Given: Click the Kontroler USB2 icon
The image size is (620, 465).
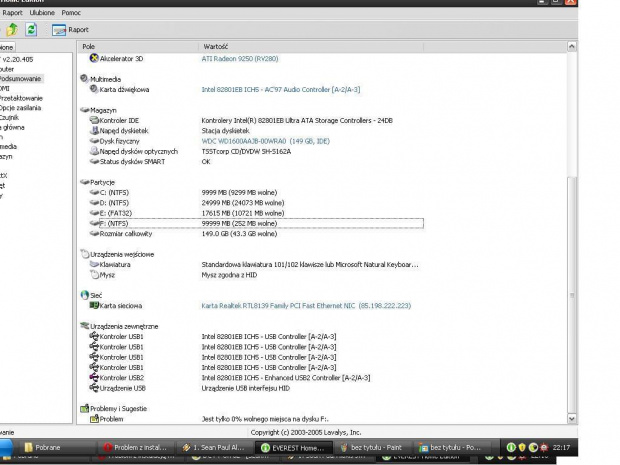Looking at the screenshot, I should 94,377.
